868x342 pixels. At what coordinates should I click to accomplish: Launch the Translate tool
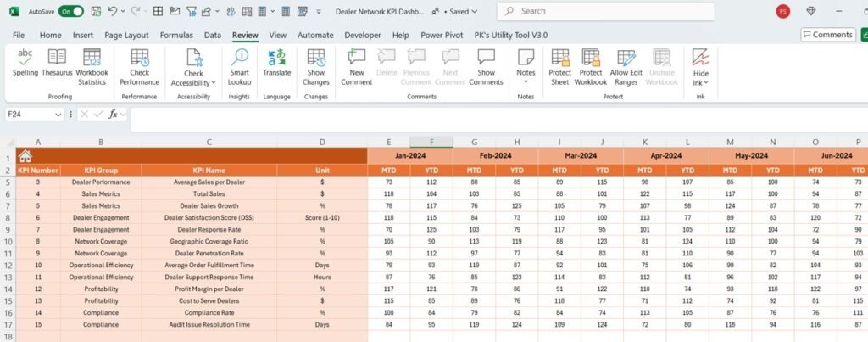pyautogui.click(x=276, y=64)
